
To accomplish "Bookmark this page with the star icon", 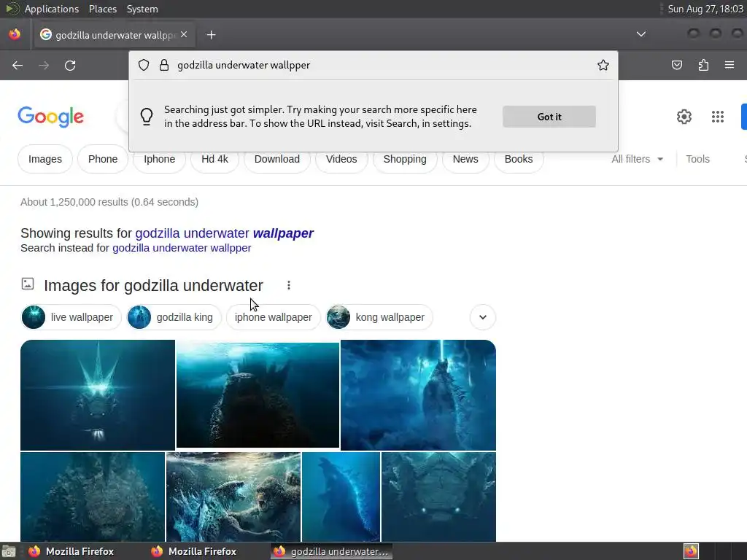I will click(x=603, y=65).
